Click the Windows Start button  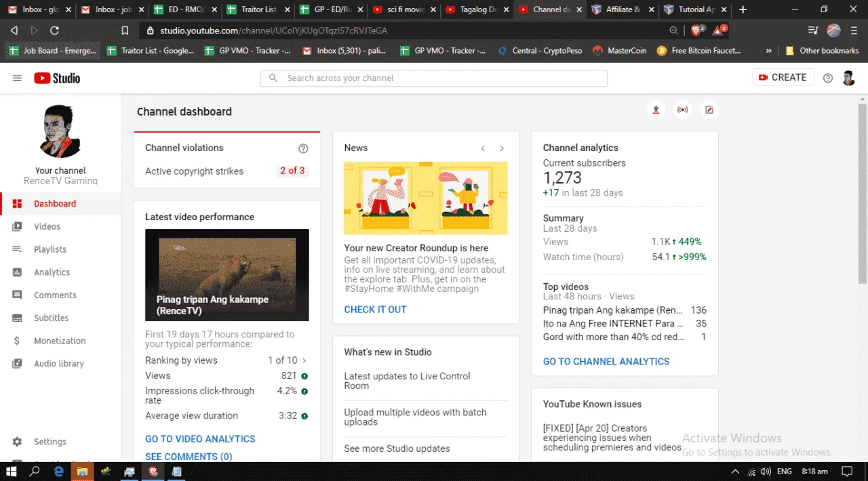point(12,472)
